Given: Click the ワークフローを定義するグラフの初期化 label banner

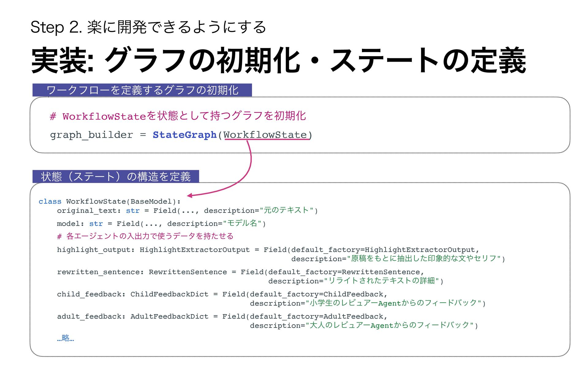Looking at the screenshot, I should (x=142, y=90).
